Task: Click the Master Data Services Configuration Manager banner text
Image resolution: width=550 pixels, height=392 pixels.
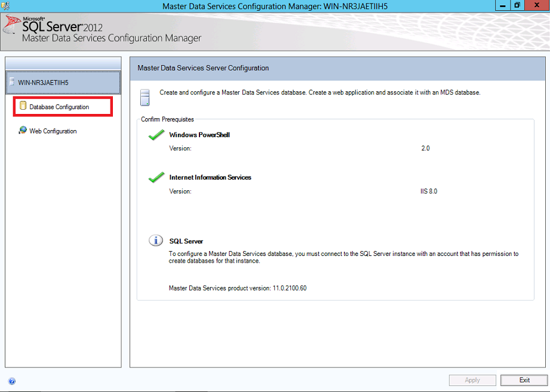Action: [112, 38]
